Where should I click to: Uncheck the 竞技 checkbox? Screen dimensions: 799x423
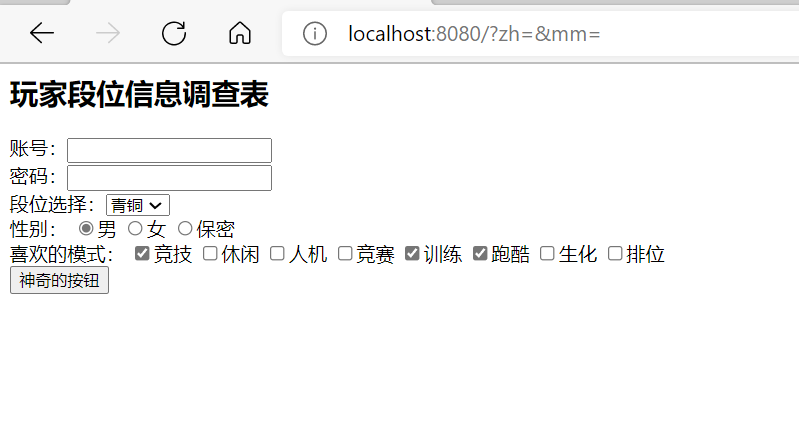(142, 253)
